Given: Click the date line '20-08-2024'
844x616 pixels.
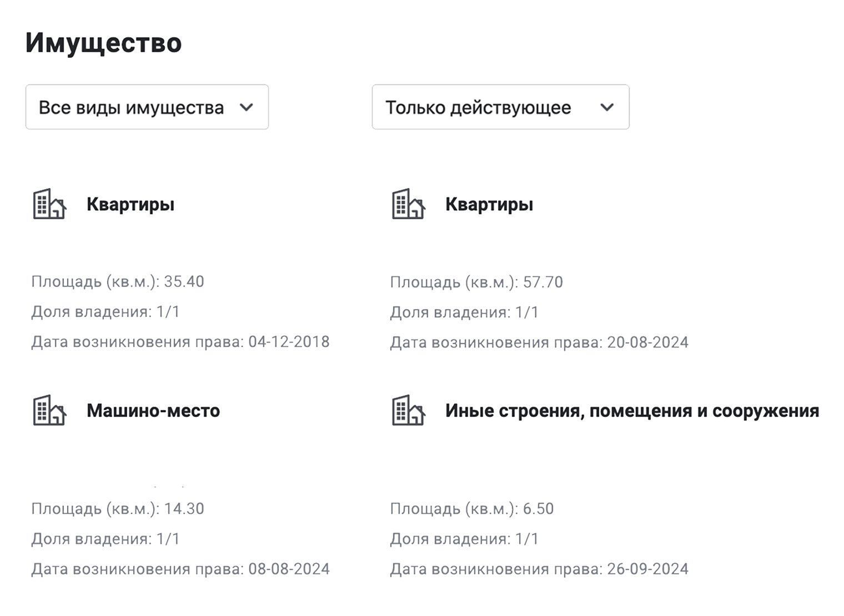Looking at the screenshot, I should (539, 342).
